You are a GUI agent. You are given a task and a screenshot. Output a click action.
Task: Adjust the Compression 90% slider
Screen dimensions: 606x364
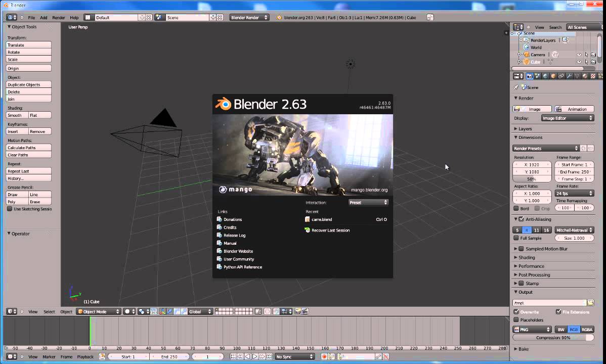[x=553, y=337]
